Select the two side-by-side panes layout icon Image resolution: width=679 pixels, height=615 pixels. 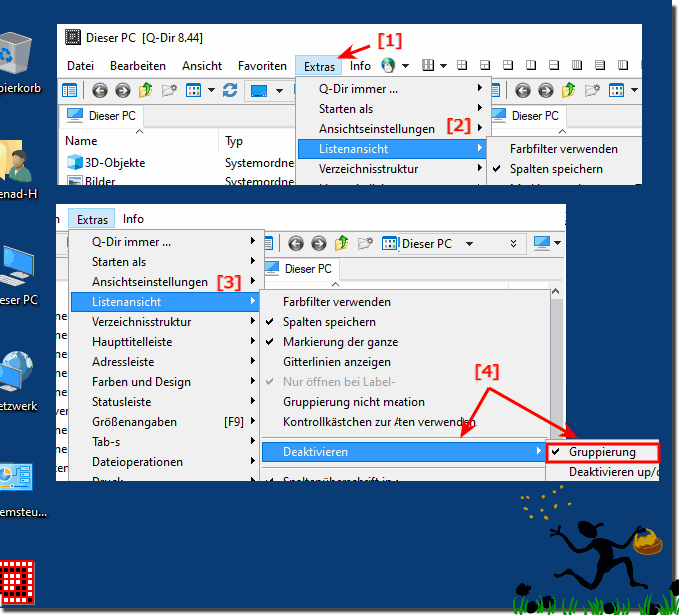coord(531,65)
